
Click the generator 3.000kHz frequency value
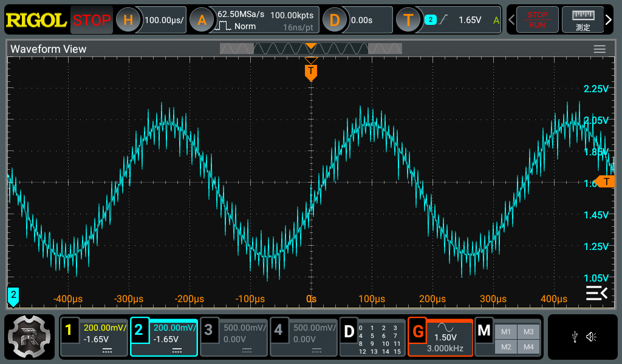(445, 349)
